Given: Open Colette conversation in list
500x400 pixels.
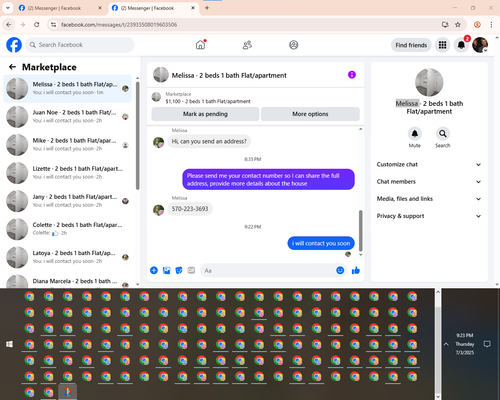Looking at the screenshot, I should click(68, 229).
